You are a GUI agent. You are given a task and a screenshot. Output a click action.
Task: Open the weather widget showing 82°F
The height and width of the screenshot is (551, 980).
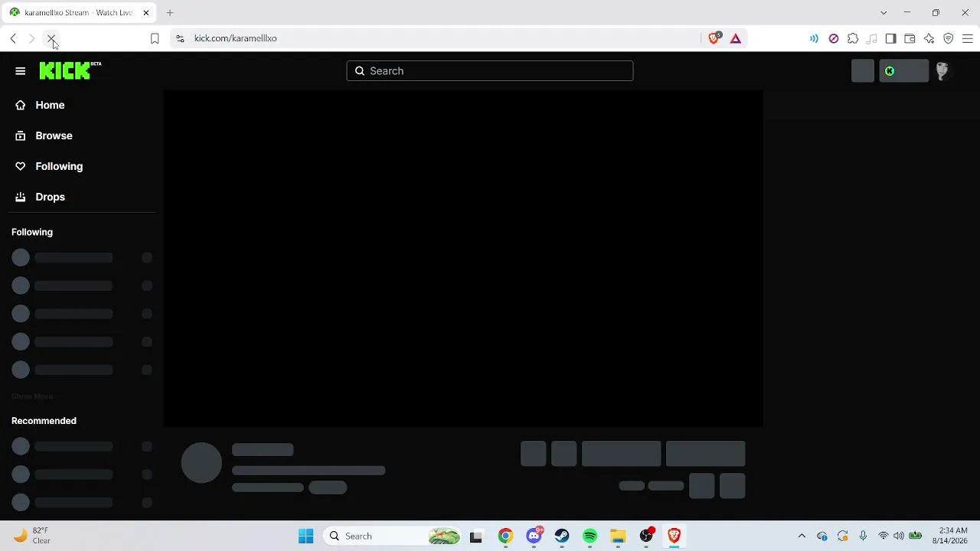coord(32,536)
